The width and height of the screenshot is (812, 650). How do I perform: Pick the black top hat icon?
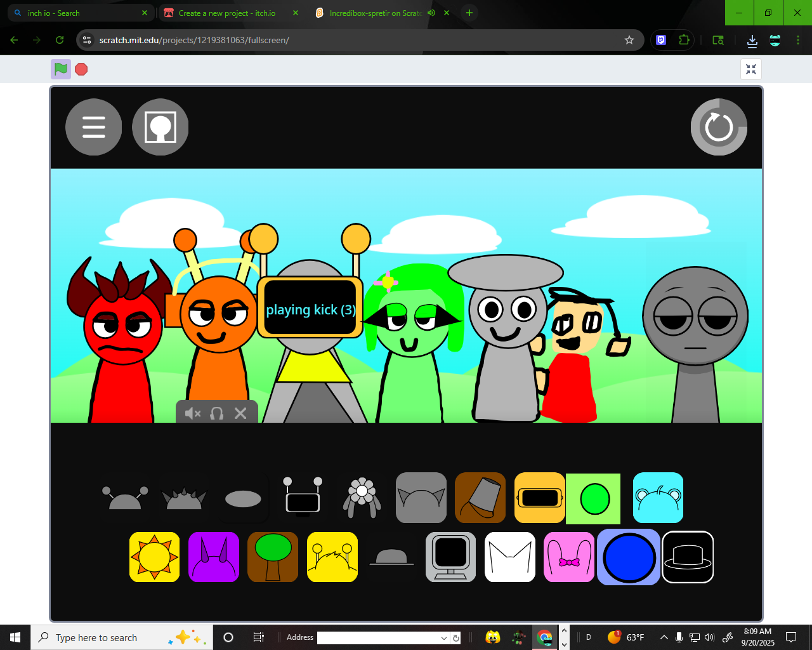(x=688, y=557)
